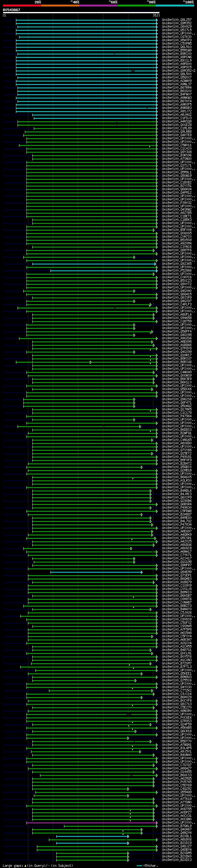
Task: Open hit UniRef100_Q9Y3U8
Action: [x=177, y=152]
